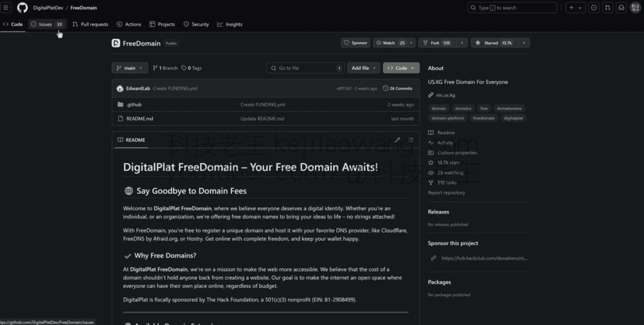Open the README outline list icon
The image size is (644, 325).
[x=411, y=140]
